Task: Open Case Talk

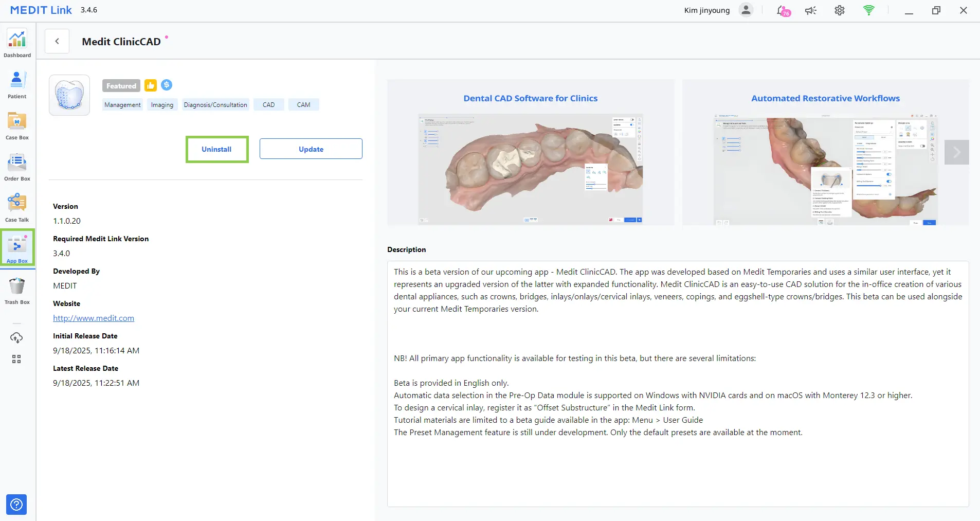Action: 17,208
